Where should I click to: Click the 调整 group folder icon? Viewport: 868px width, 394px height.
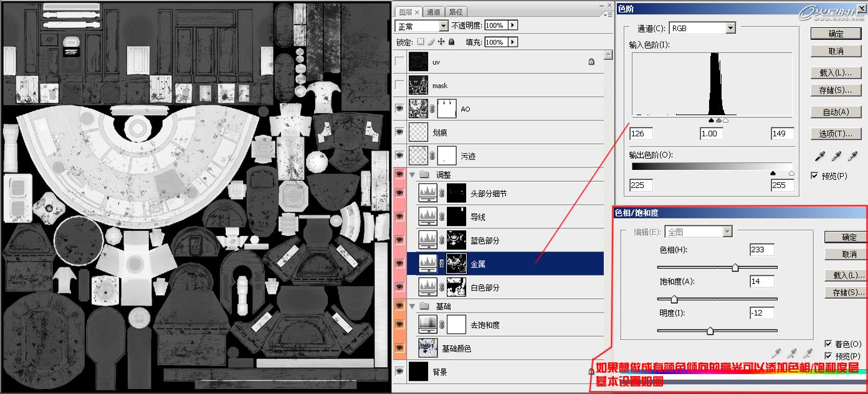click(424, 174)
